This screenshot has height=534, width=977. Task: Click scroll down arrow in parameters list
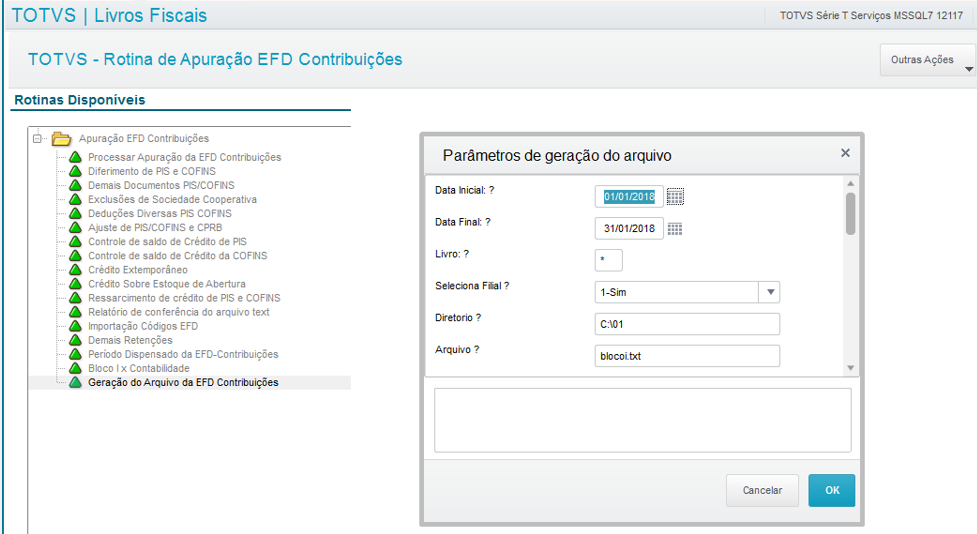tap(851, 368)
